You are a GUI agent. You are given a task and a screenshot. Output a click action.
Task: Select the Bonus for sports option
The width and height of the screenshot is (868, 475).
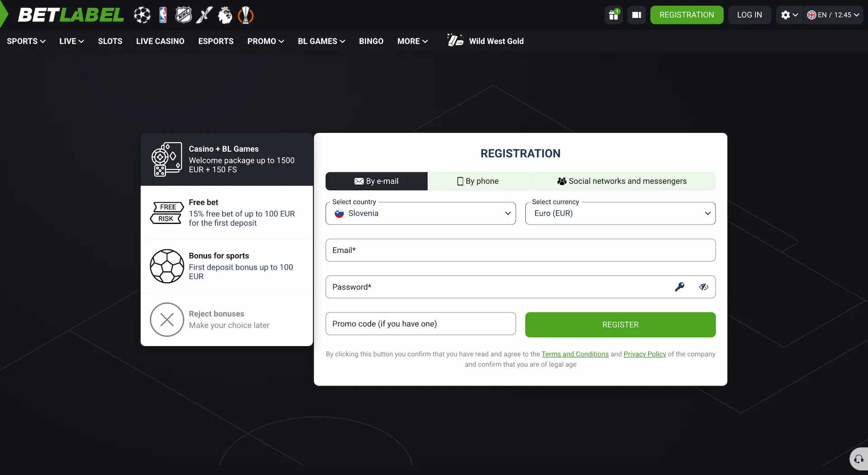[227, 266]
